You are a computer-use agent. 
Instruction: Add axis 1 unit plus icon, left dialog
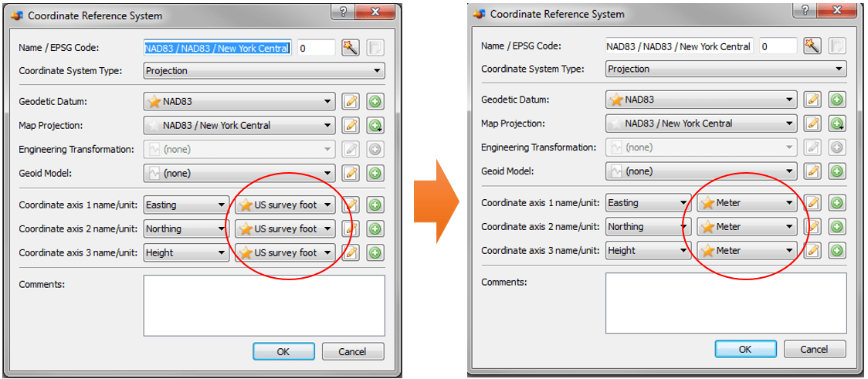point(375,205)
